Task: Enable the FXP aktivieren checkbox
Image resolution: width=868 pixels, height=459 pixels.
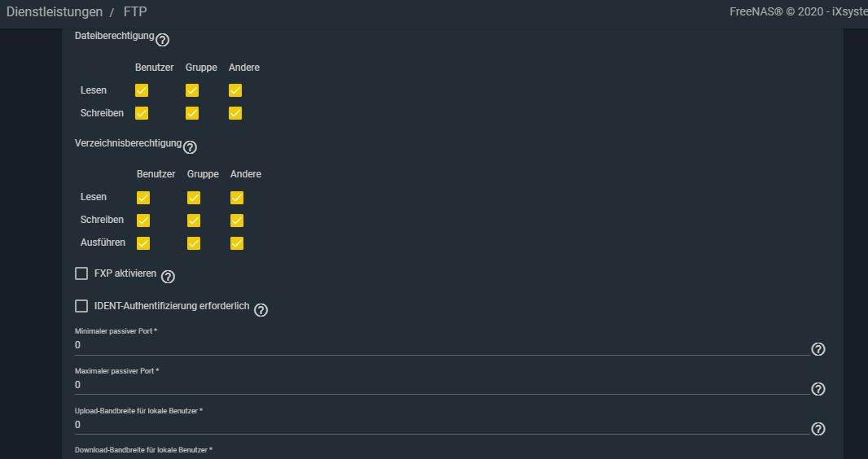Action: pyautogui.click(x=81, y=273)
